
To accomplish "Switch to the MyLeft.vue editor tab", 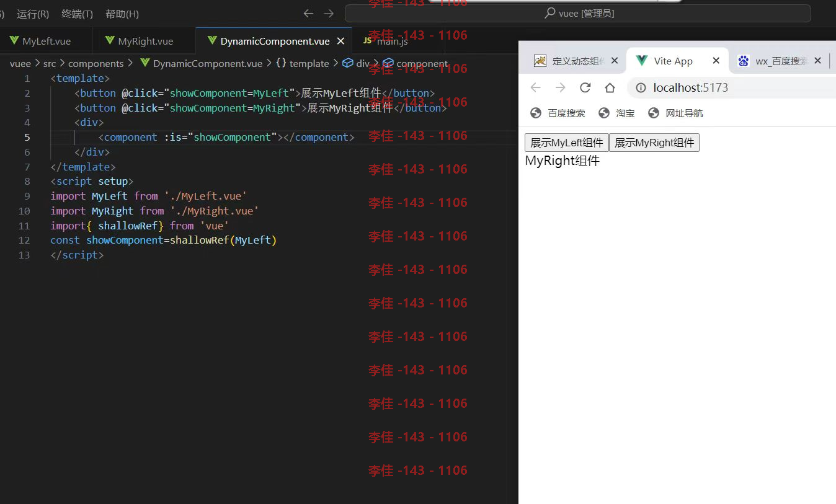I will [47, 42].
